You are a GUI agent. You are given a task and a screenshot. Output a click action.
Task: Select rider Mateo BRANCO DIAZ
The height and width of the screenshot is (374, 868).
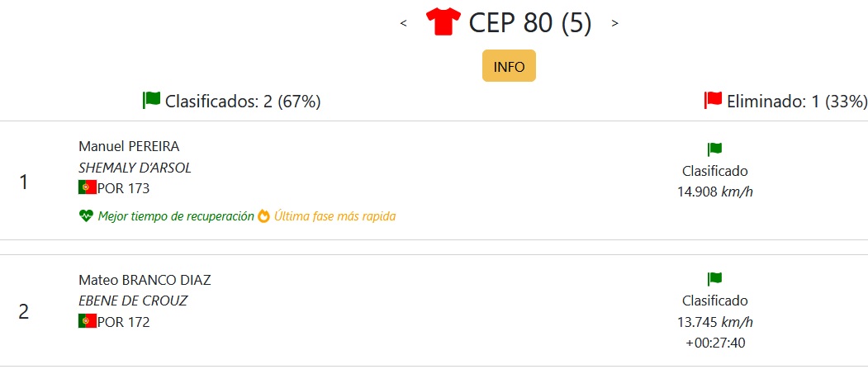(x=145, y=280)
